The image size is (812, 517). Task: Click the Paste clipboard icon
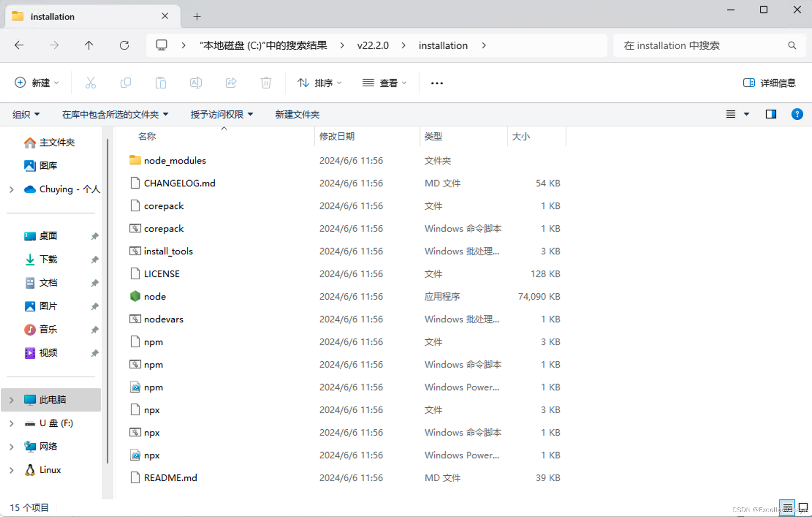160,83
